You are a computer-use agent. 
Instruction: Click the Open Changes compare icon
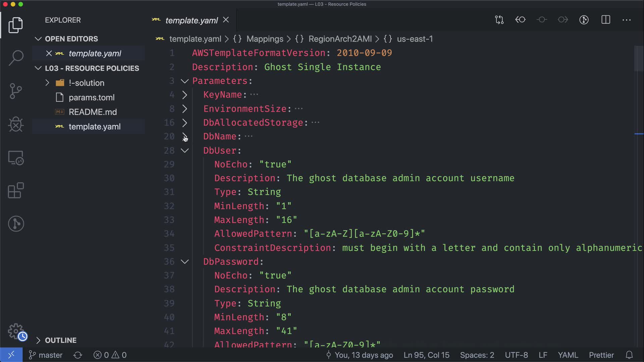[x=499, y=20]
